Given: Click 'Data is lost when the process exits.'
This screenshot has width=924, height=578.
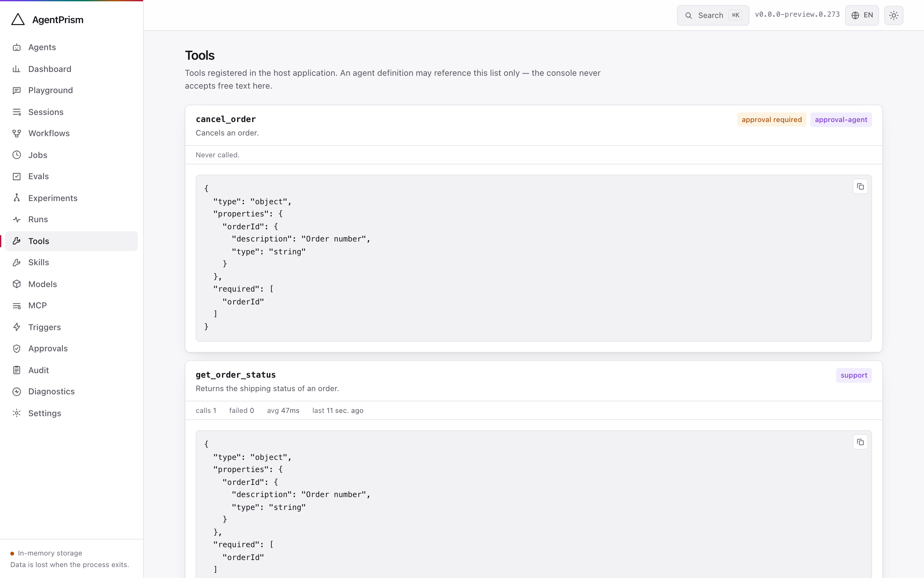Looking at the screenshot, I should tap(70, 565).
